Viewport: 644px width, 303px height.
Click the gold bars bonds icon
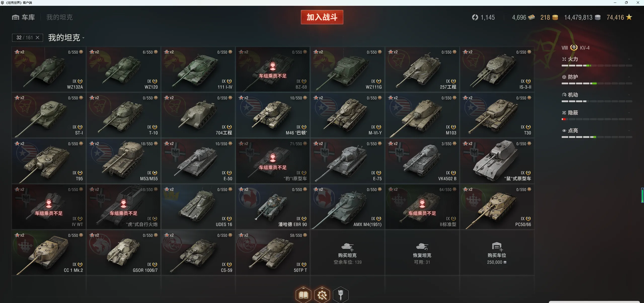point(531,17)
